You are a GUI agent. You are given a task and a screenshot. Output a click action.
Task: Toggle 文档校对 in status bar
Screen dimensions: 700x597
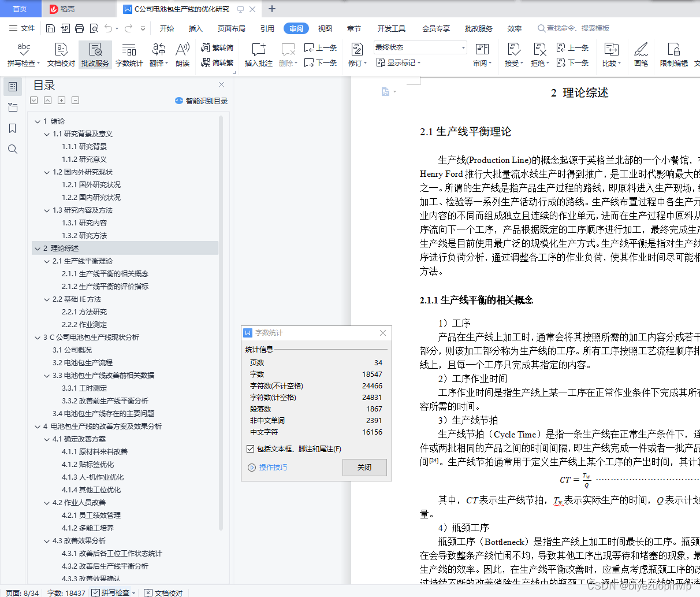tap(163, 592)
